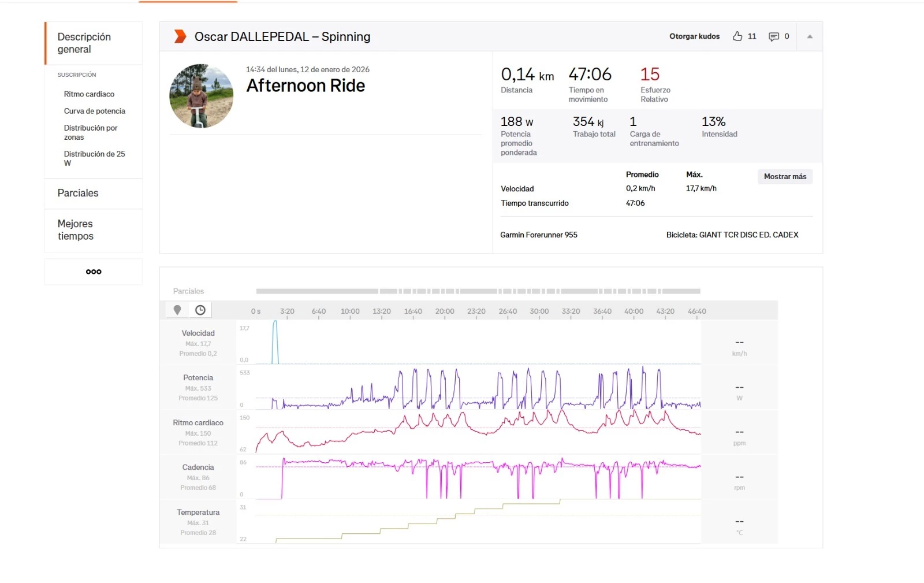Select the Cadencia chart row label
This screenshot has height=583, width=924.
[x=198, y=467]
